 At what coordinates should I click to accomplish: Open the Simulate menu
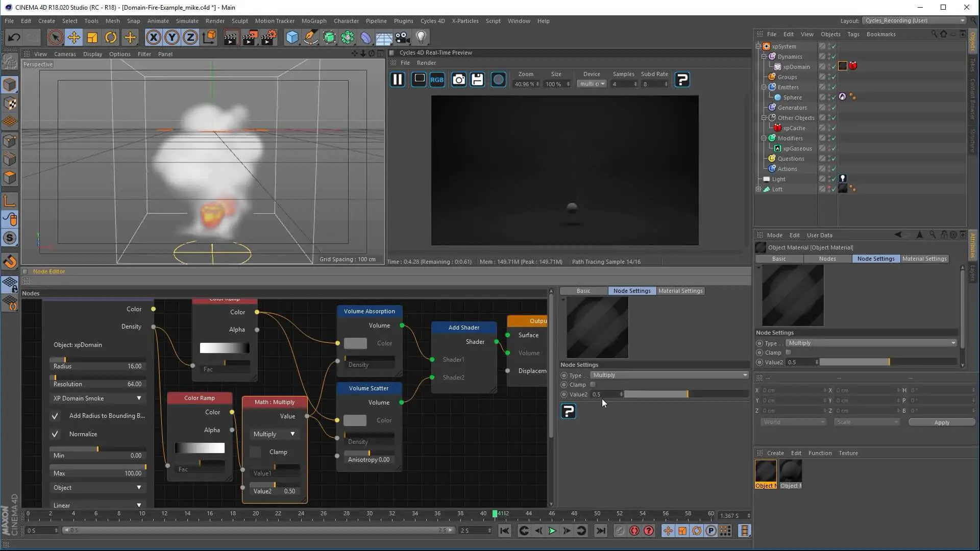187,21
